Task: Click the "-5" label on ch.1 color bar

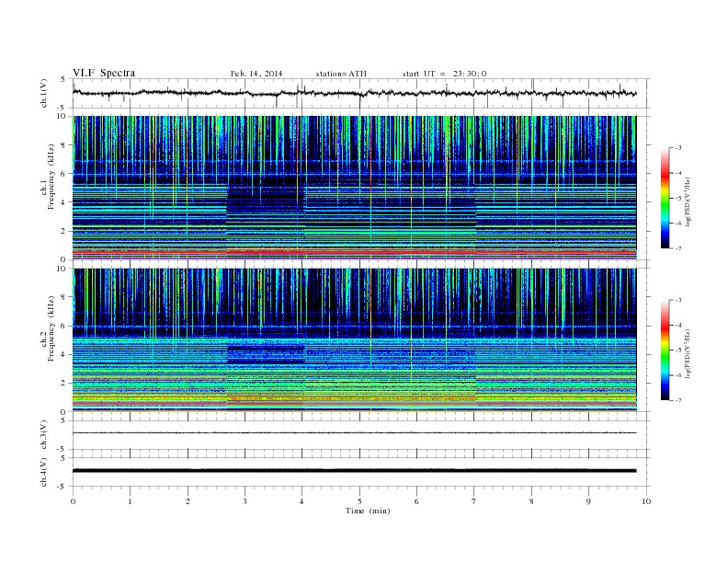Action: (678, 199)
